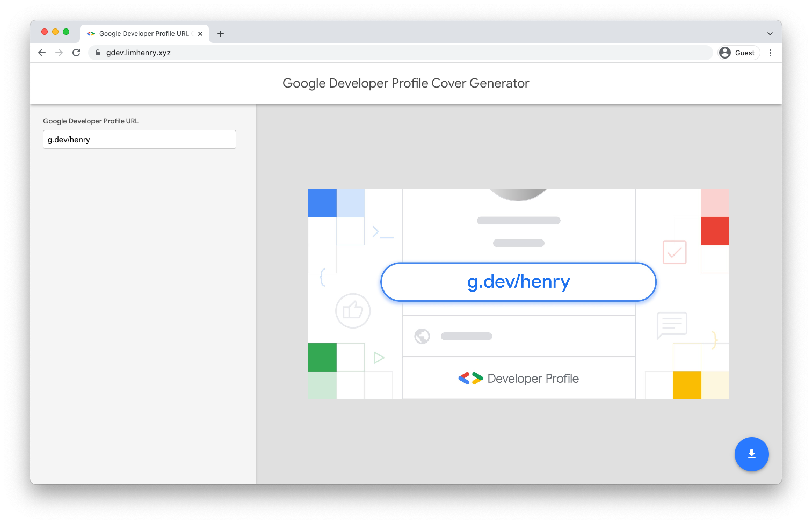
Task: Select the Google Developer Profile URL tab
Action: tap(144, 34)
